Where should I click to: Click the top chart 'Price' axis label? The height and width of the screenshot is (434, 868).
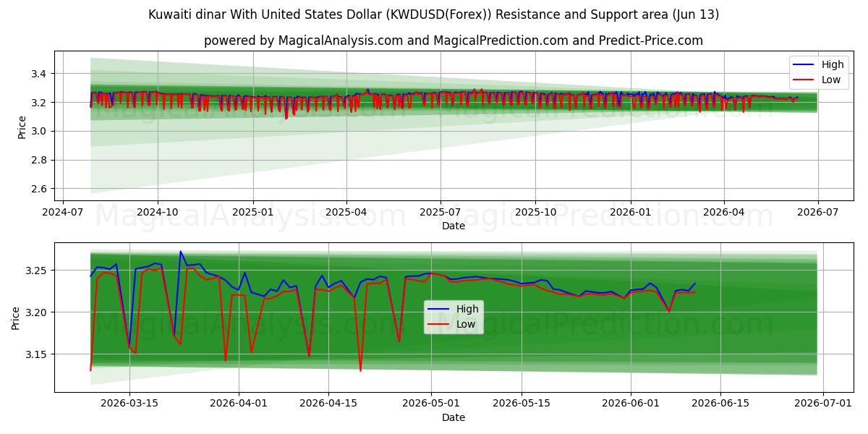(x=22, y=126)
